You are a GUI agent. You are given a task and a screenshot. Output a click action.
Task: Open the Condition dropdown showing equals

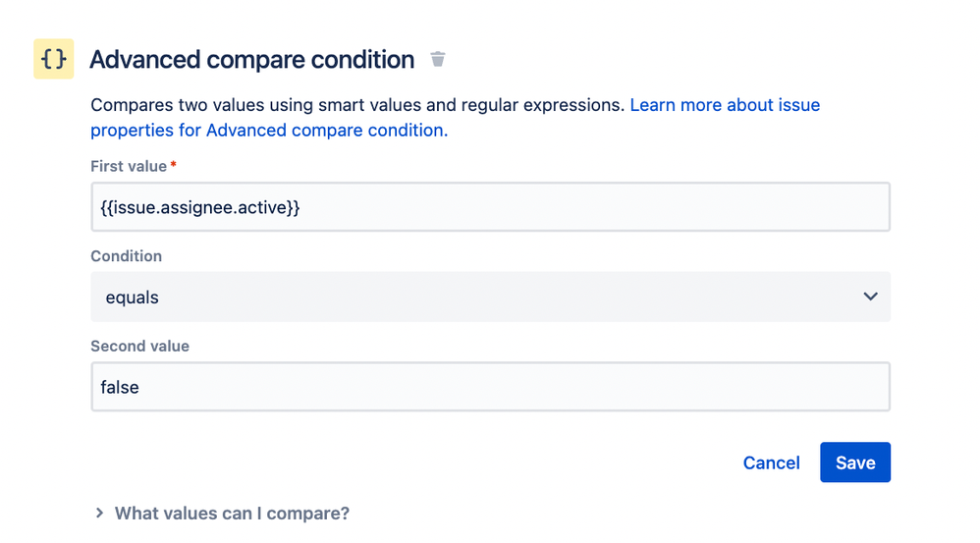click(x=490, y=297)
